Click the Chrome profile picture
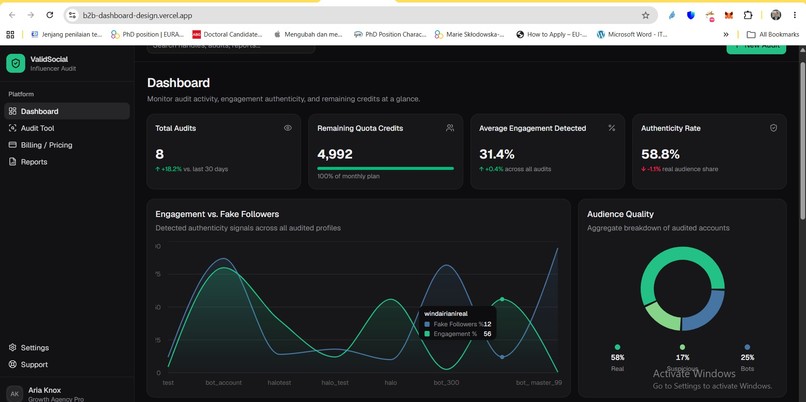 776,15
